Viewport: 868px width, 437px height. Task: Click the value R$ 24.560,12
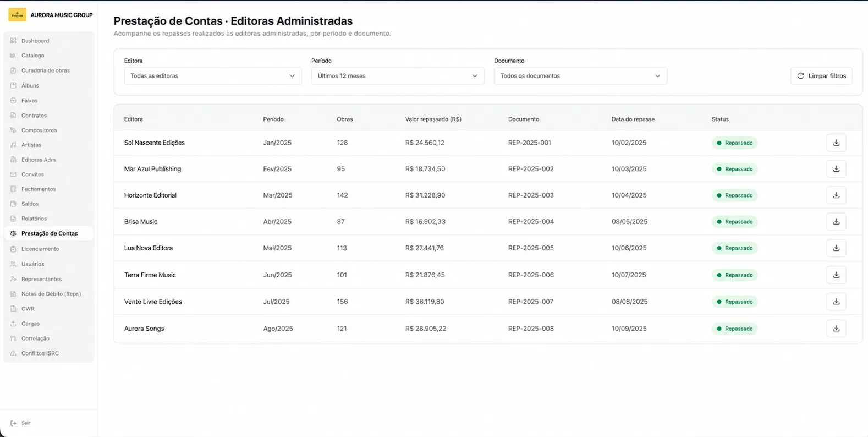click(x=425, y=143)
